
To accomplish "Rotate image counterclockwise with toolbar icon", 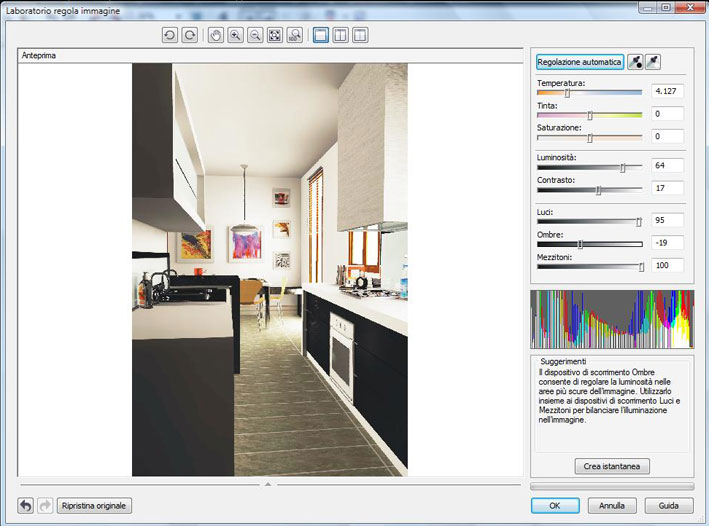I will pos(171,35).
